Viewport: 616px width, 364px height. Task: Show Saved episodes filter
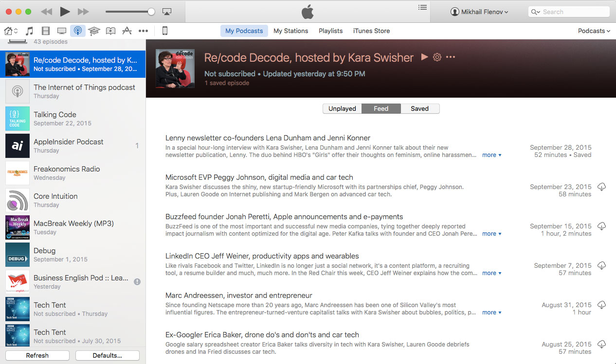[x=420, y=108]
